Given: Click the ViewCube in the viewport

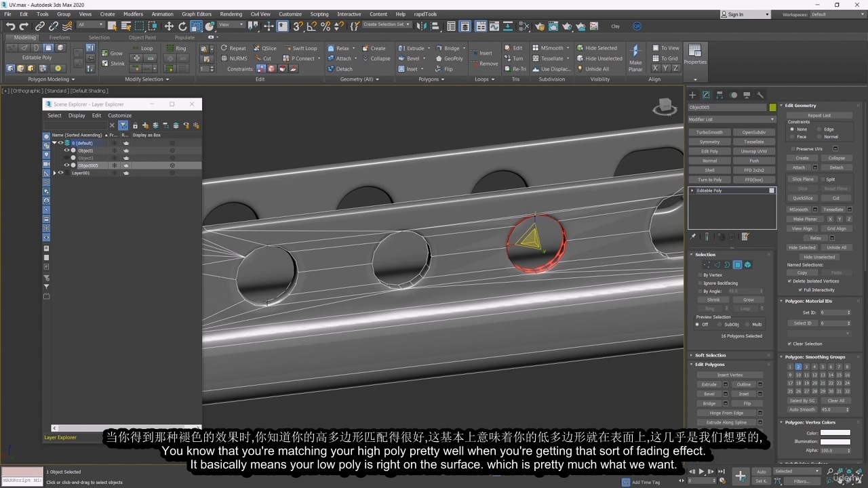Looking at the screenshot, I should (x=665, y=107).
